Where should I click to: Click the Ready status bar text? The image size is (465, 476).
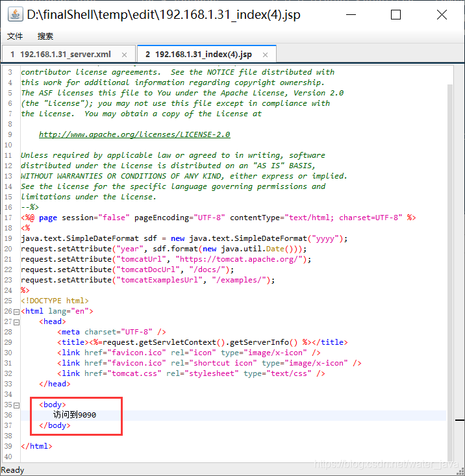pos(12,470)
